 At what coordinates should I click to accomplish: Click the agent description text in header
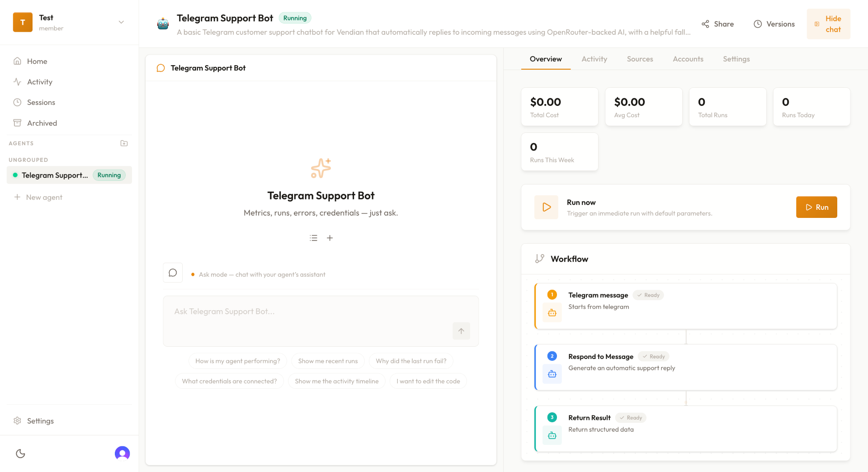pyautogui.click(x=434, y=32)
